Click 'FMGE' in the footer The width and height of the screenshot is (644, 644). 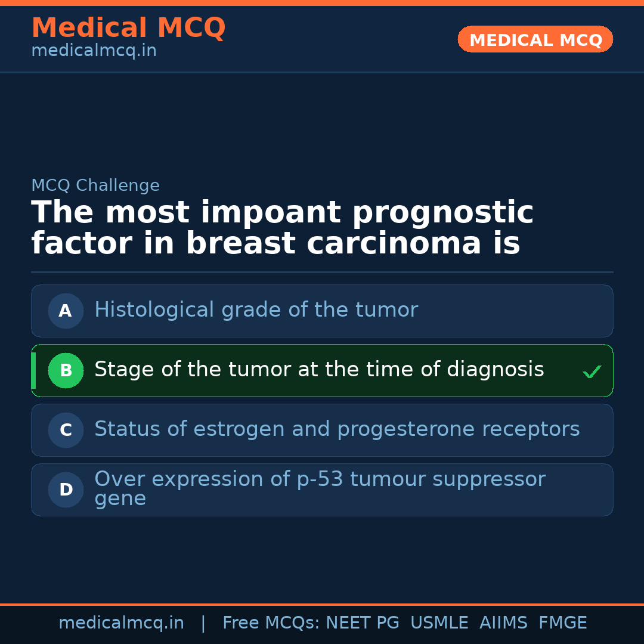coord(563,623)
